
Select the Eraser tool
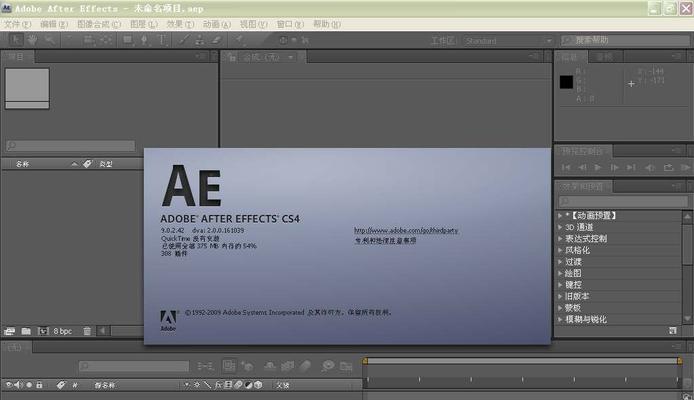216,40
